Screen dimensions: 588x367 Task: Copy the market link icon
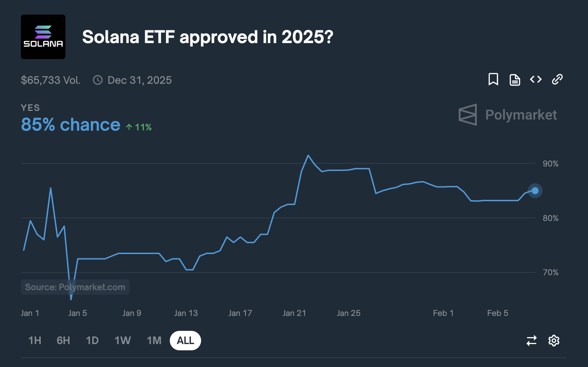click(557, 80)
